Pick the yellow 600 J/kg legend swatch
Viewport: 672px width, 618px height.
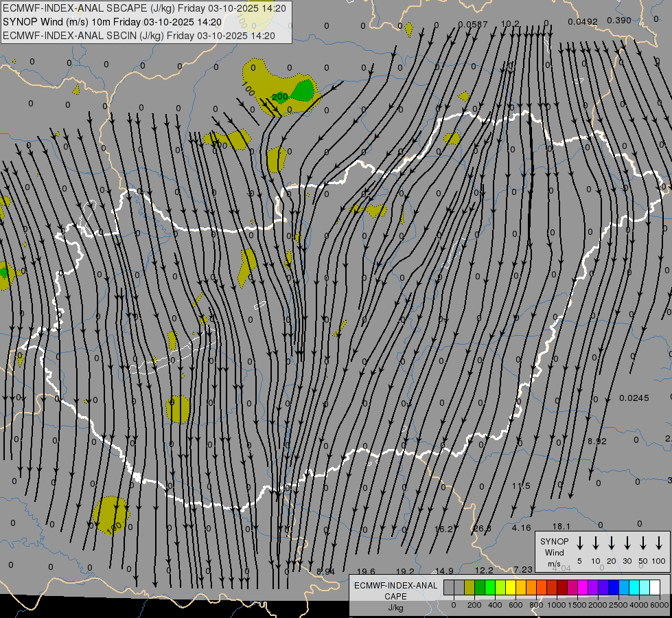click(511, 588)
